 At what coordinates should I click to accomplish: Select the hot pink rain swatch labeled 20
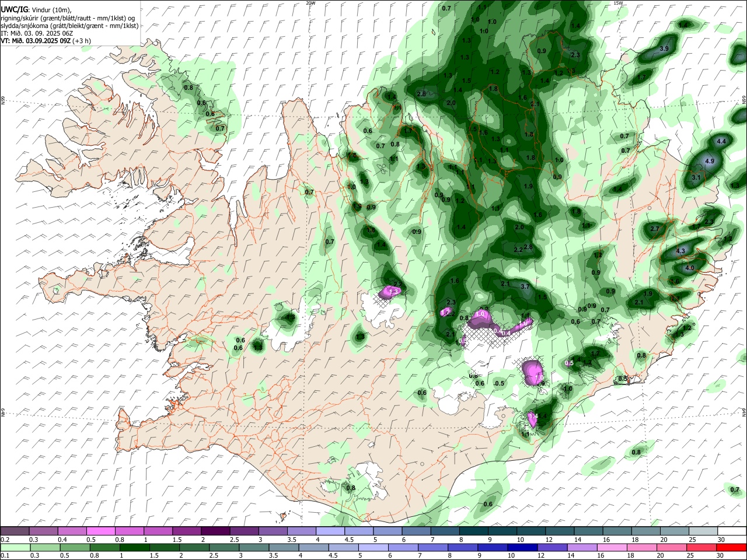(672, 548)
